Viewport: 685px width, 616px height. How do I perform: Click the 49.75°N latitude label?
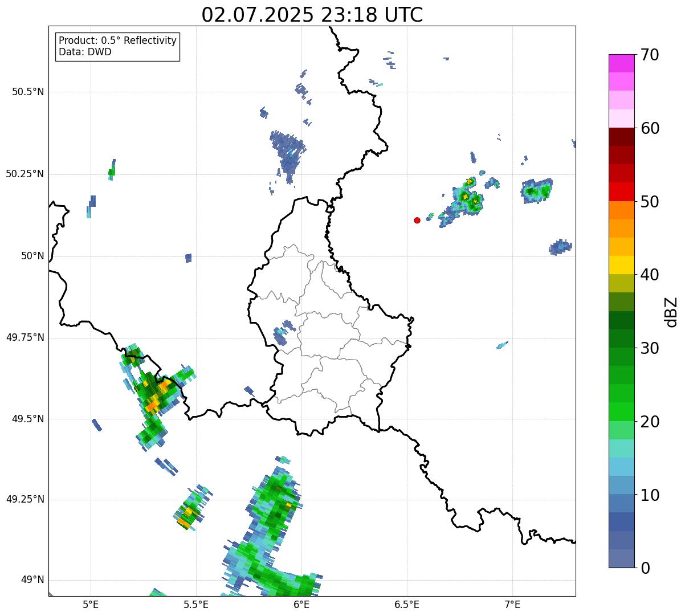25,337
